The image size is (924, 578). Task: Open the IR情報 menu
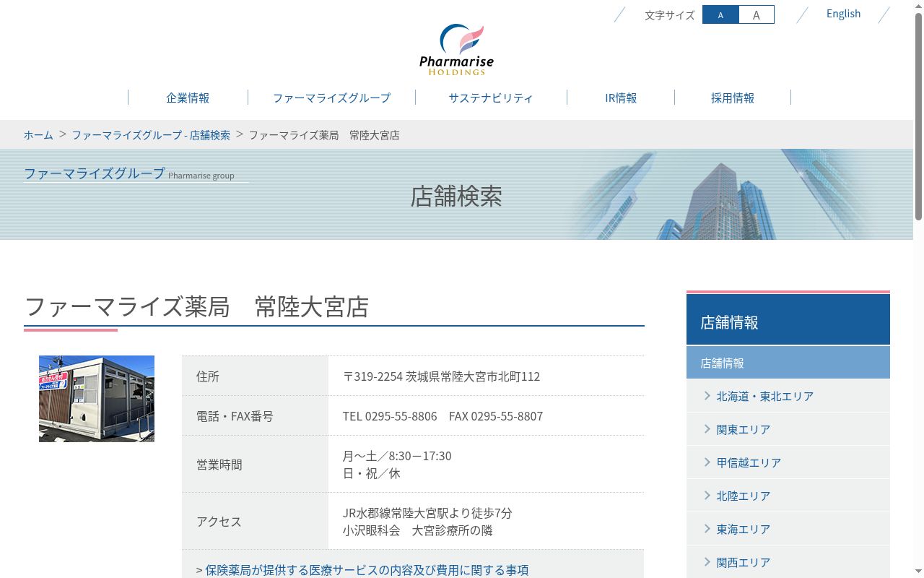(x=621, y=98)
